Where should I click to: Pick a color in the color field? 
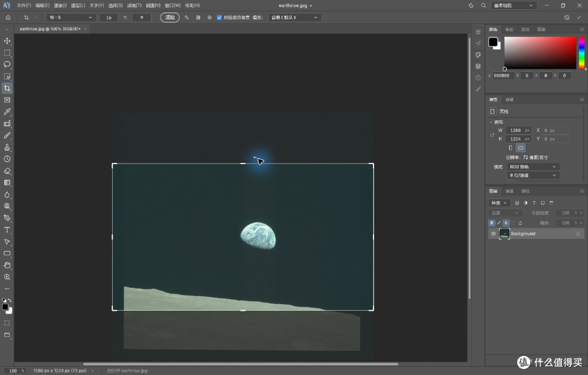pyautogui.click(x=540, y=52)
